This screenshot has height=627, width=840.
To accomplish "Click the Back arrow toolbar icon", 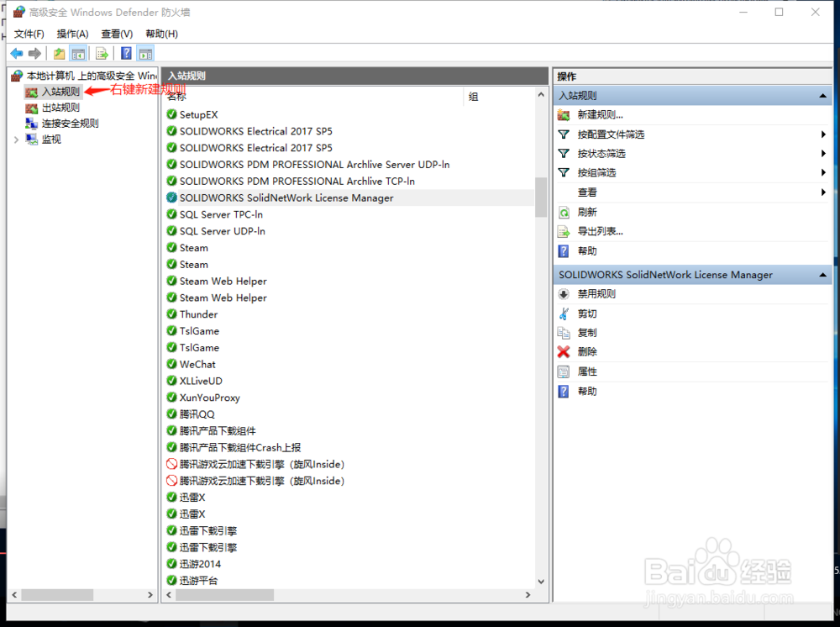I will pos(17,54).
